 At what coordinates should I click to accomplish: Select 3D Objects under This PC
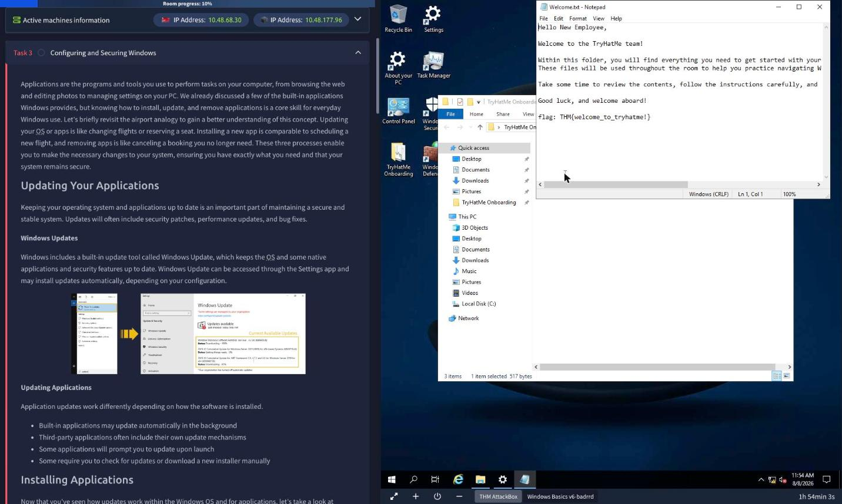tap(475, 228)
